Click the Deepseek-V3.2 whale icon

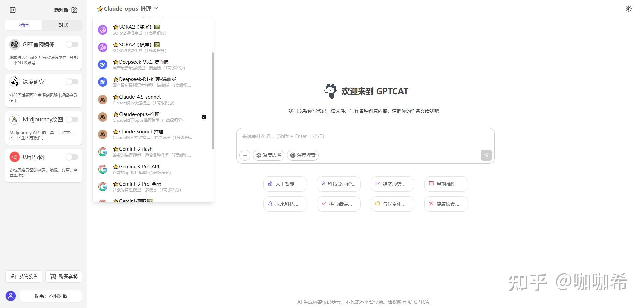tap(103, 65)
